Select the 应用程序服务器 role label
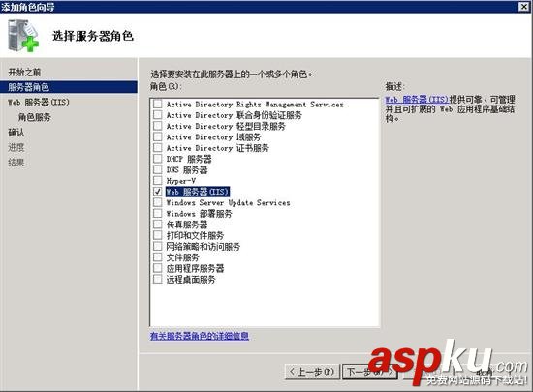Screen dimensions: 533x392 [x=195, y=268]
